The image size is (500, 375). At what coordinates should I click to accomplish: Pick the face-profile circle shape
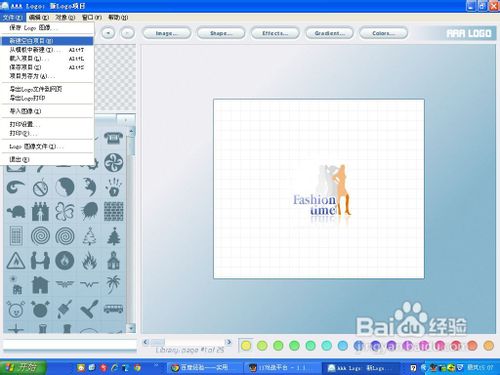[x=65, y=187]
